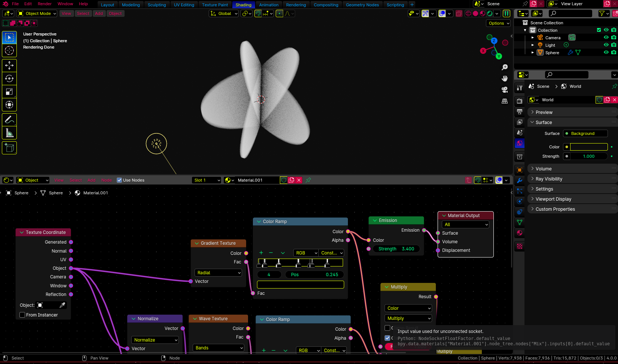Toggle camera view icon in viewport
Screen dimensions: 618x364
505,90
